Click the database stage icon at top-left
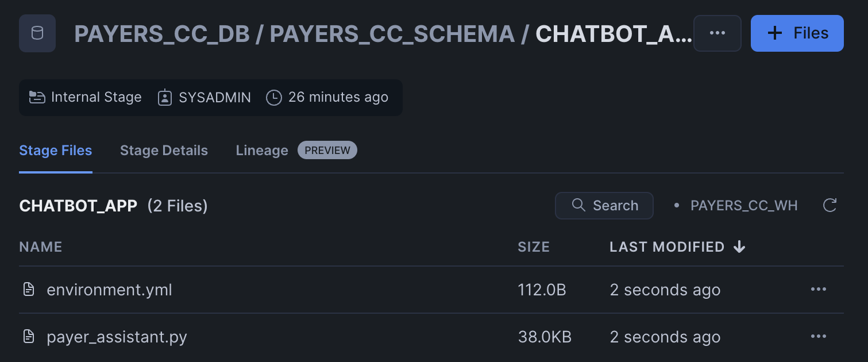This screenshot has height=362, width=868. pos(37,33)
